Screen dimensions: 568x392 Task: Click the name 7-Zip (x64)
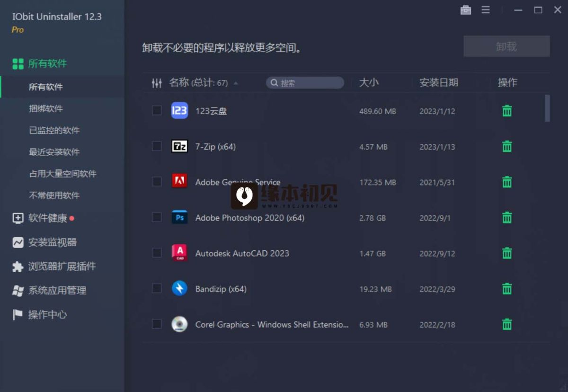pyautogui.click(x=215, y=147)
